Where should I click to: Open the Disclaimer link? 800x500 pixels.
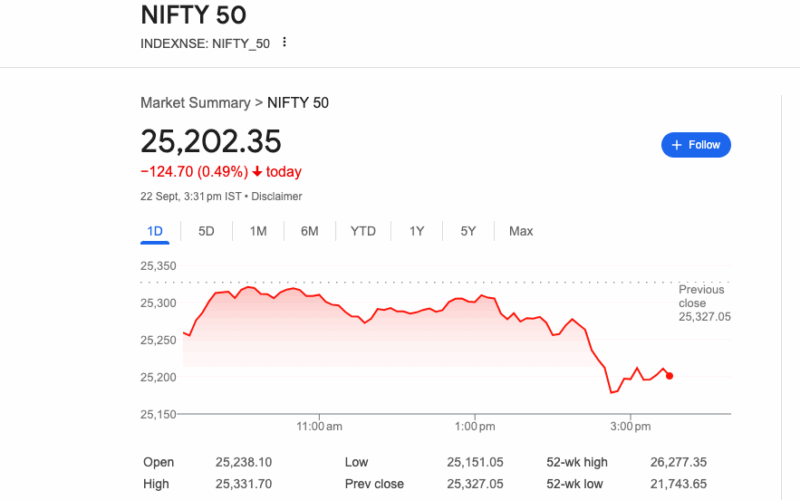(x=276, y=197)
